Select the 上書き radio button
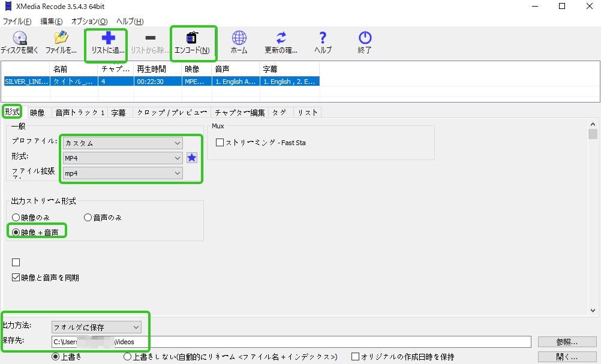601x364 pixels. point(56,357)
